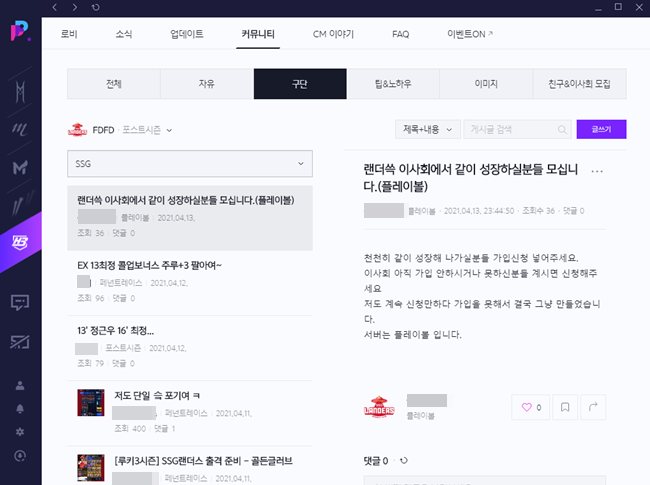Expand the FDFD 포스트시즌 profile chevron
This screenshot has width=650, height=485.
170,130
